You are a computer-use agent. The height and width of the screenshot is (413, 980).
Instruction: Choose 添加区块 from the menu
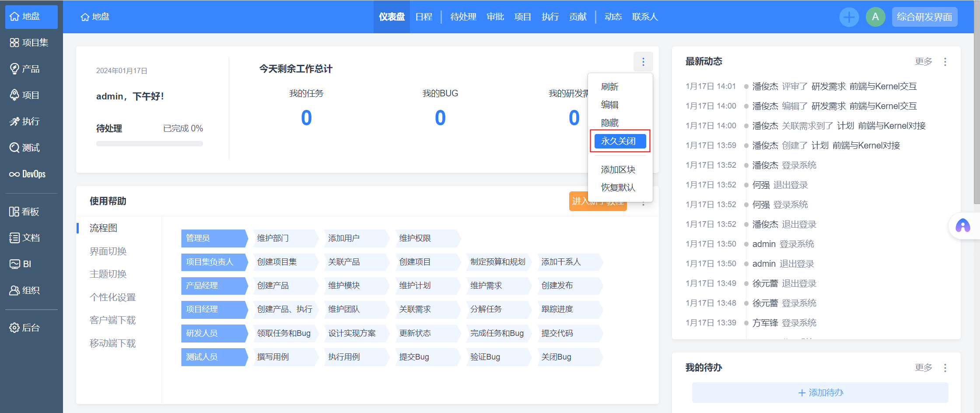[x=618, y=169]
